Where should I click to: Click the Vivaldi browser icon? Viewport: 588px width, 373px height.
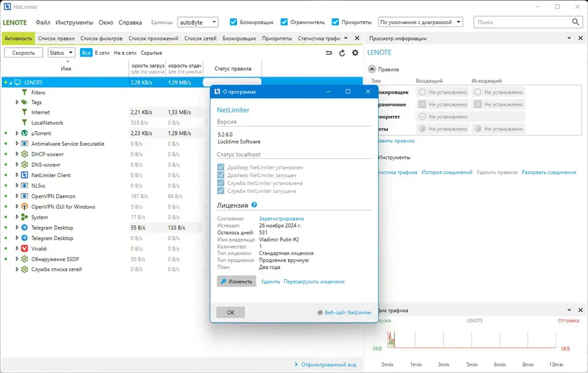tap(24, 248)
